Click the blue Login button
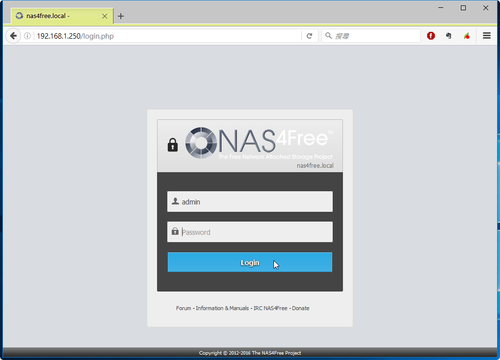500x360 pixels. coord(250,262)
